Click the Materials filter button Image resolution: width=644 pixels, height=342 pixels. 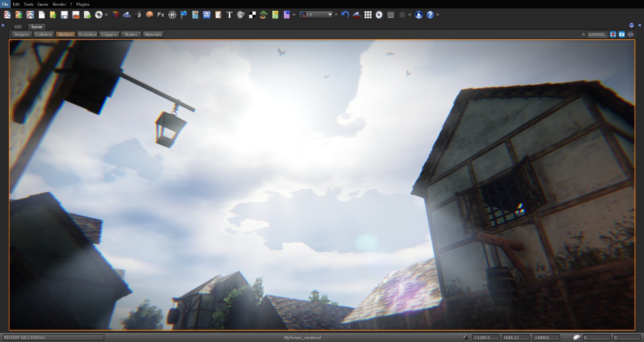click(x=153, y=34)
